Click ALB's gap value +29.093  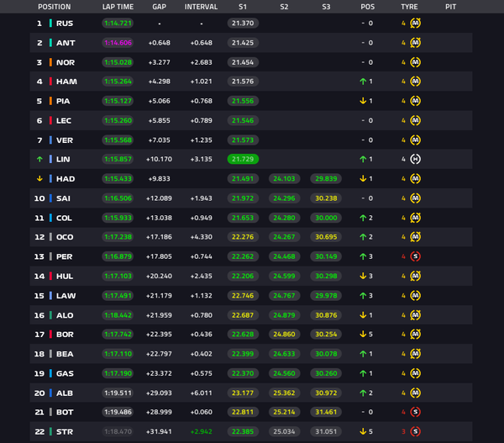click(159, 393)
